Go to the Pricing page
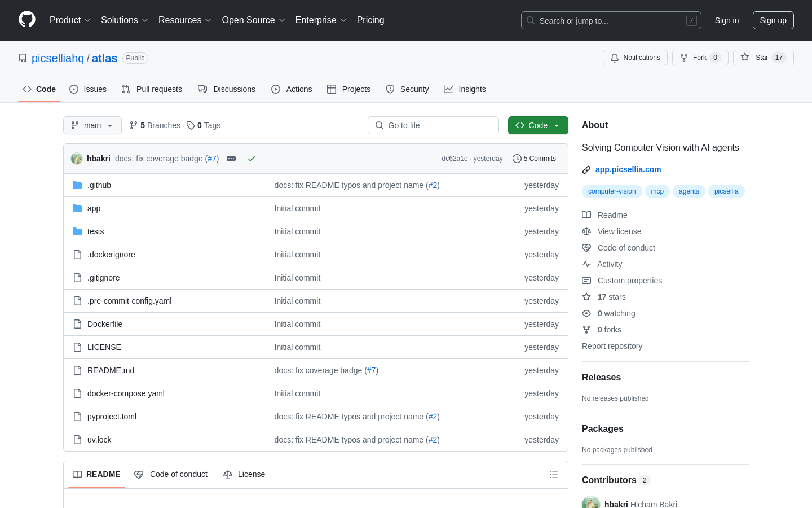The height and width of the screenshot is (508, 812). pyautogui.click(x=370, y=20)
